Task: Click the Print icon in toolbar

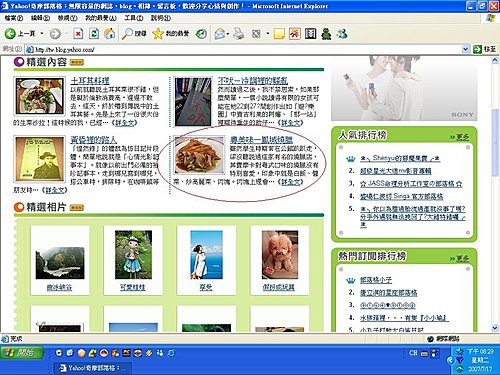Action: 239,34
